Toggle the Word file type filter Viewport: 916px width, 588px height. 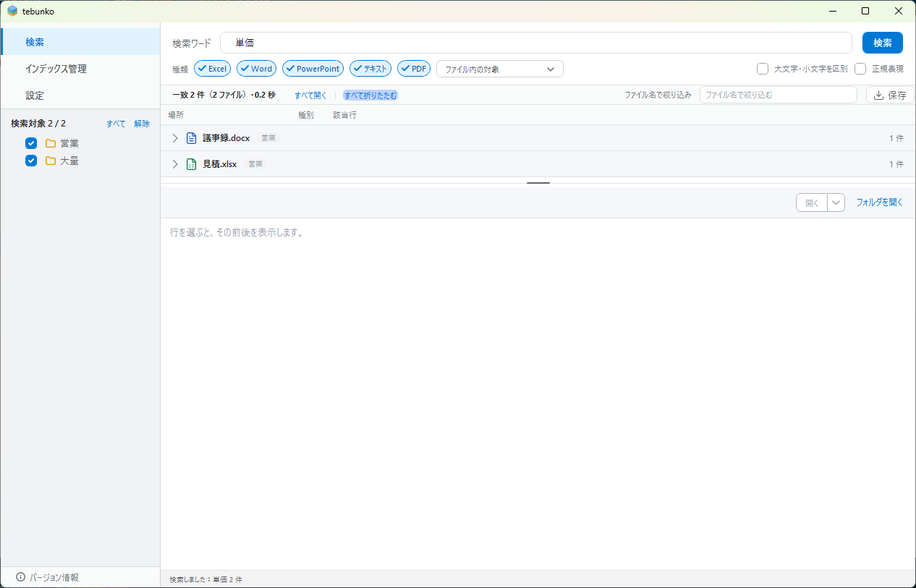tap(257, 69)
